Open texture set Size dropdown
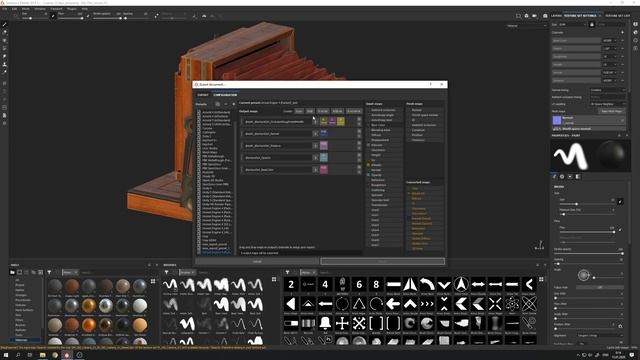 pyautogui.click(x=571, y=24)
